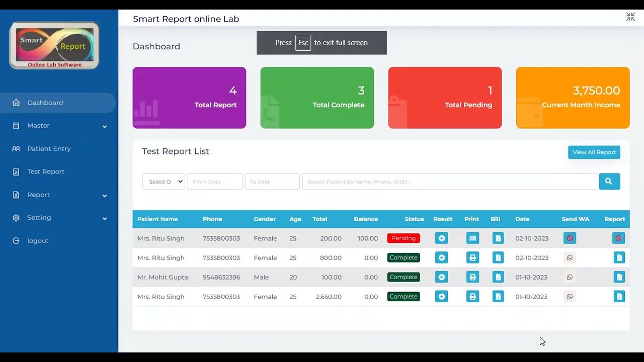Click Complete badge in Mohit Gupta row
Viewport: 644px width, 362px height.
pos(404,277)
